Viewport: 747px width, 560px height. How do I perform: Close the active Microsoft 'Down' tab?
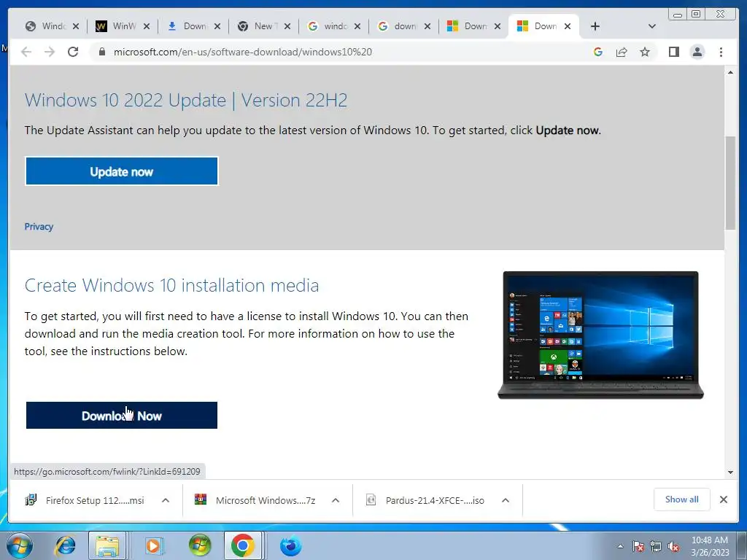[x=568, y=26]
